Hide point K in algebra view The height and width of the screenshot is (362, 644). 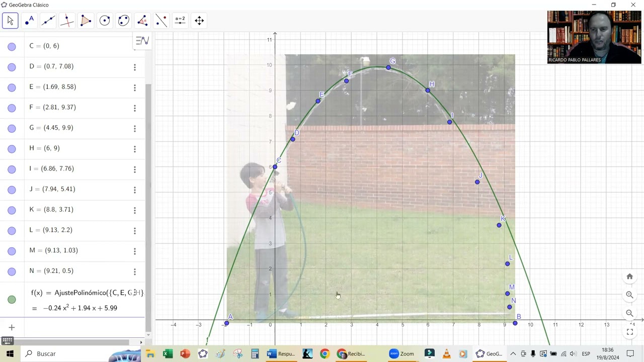(x=12, y=210)
